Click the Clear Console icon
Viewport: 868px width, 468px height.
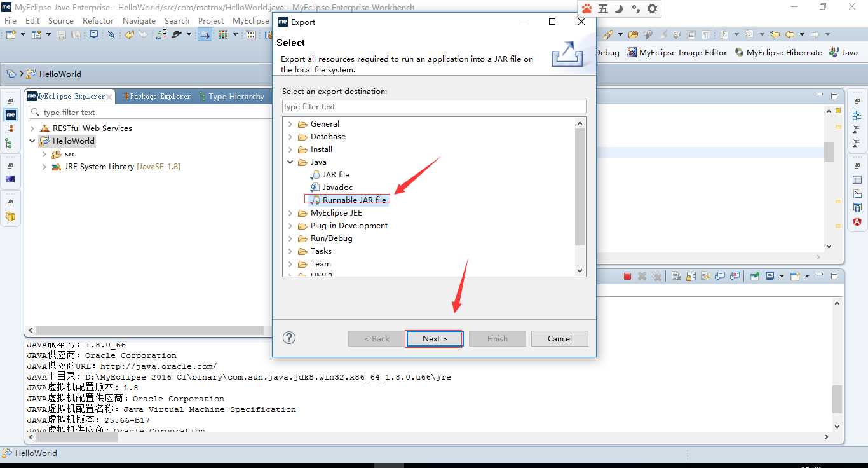(676, 276)
